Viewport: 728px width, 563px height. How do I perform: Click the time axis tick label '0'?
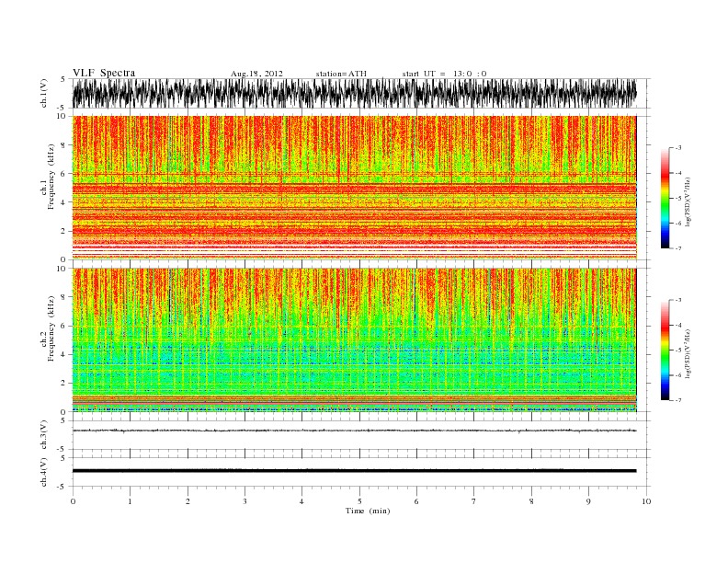(x=73, y=501)
